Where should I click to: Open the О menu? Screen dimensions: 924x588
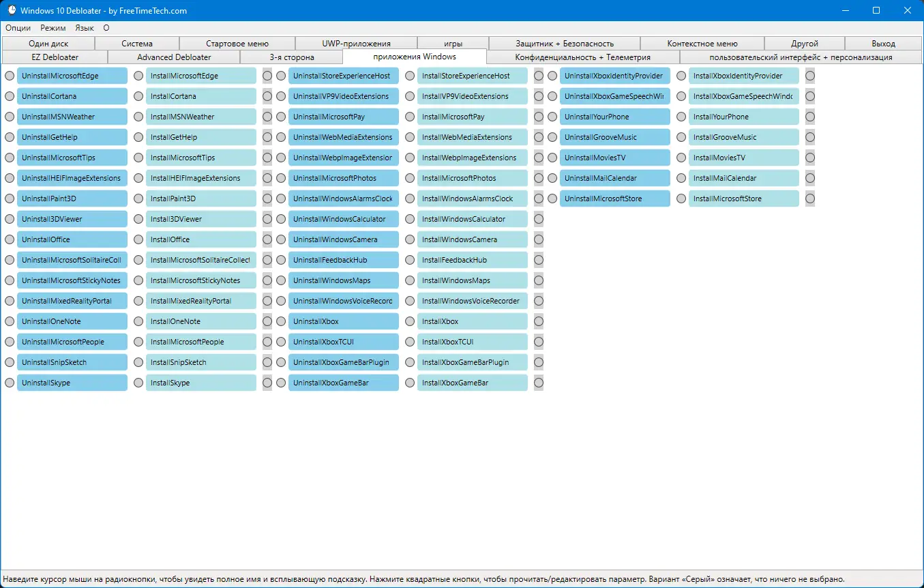(106, 28)
